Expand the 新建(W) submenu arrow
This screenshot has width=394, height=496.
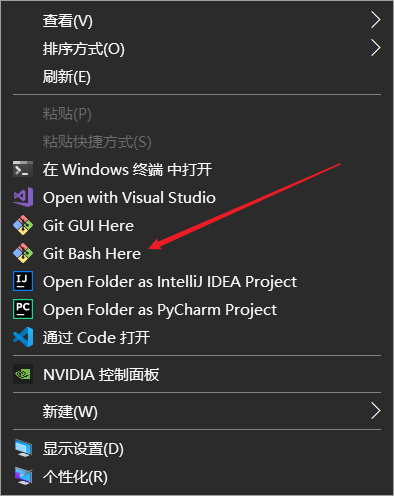coord(375,411)
